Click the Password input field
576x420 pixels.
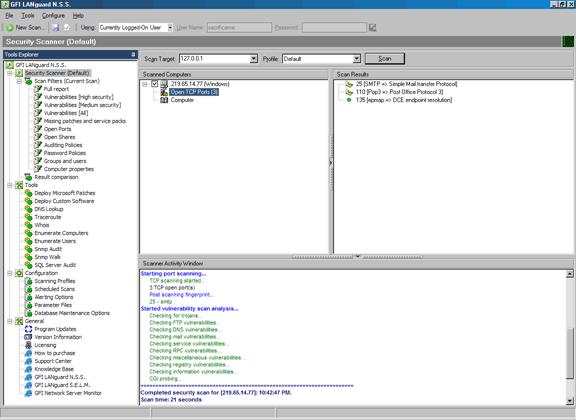(x=334, y=28)
